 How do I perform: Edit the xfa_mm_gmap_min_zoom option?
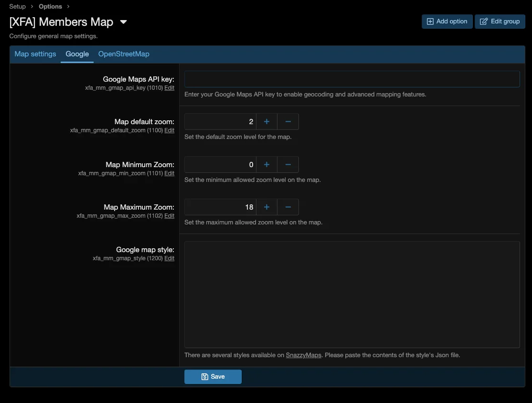click(170, 173)
